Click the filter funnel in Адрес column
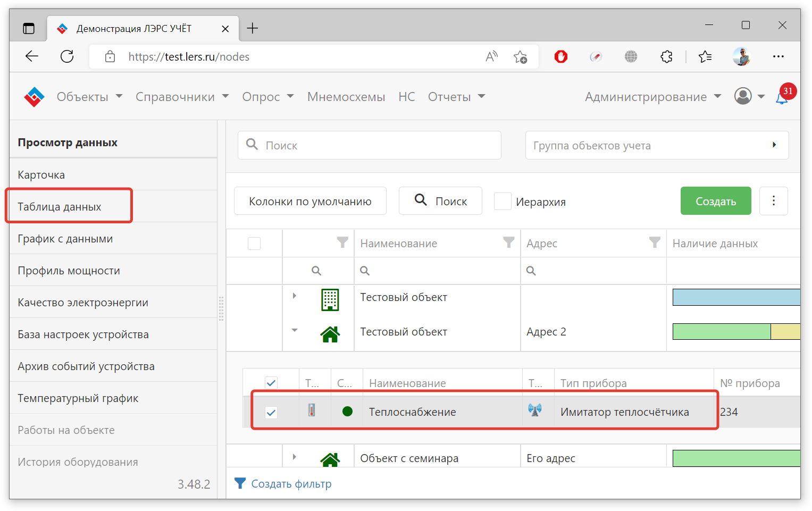This screenshot has height=511, width=812. point(655,243)
